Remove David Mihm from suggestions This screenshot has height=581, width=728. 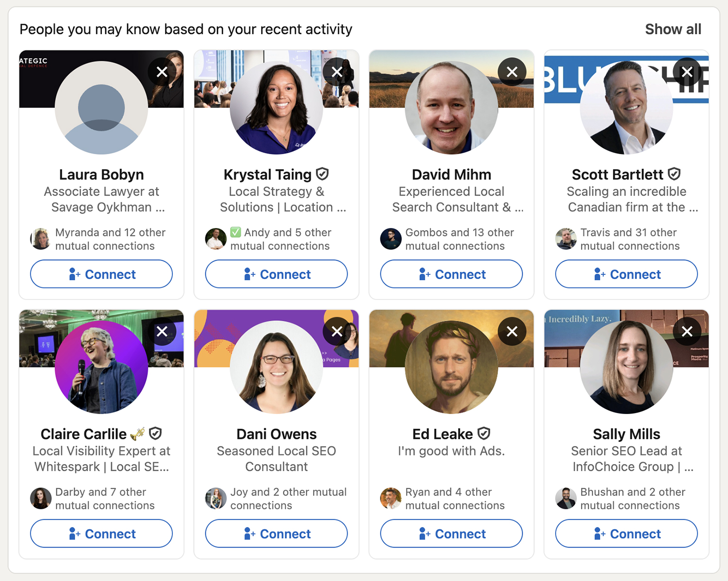512,72
